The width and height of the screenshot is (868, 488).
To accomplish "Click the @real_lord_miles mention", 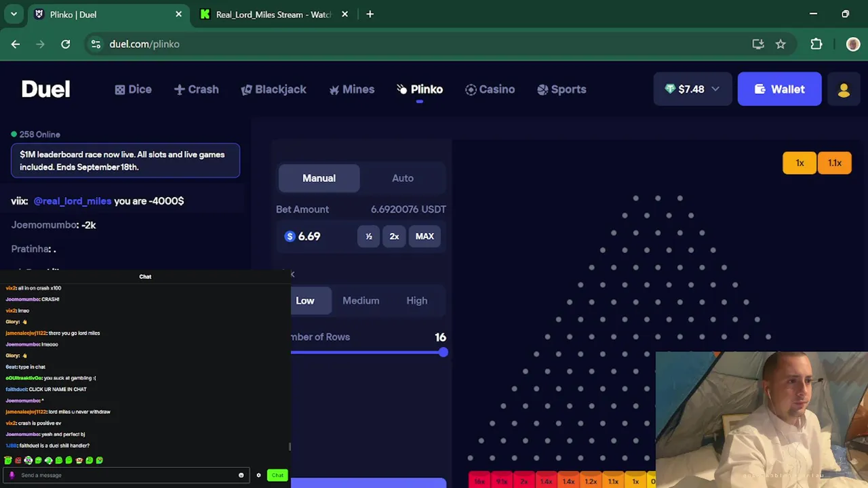I will coord(73,201).
